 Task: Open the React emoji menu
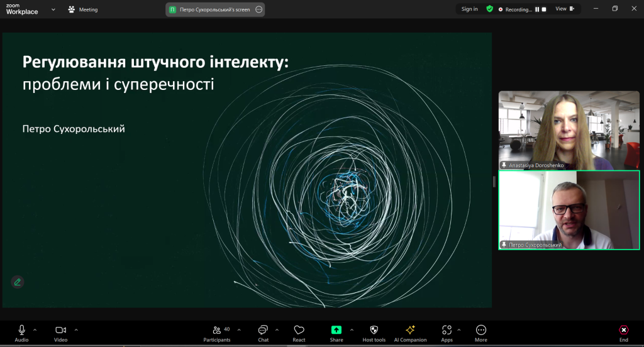299,333
